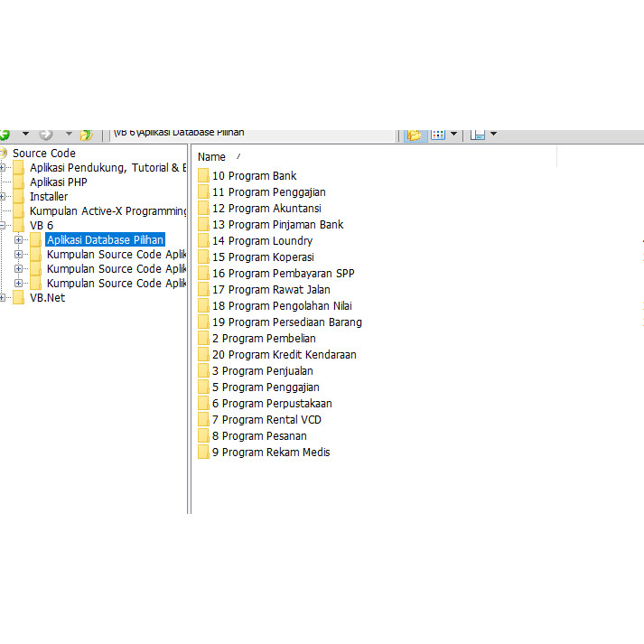
Task: Expand the Aplikasi PHP tree node
Action: coord(4,182)
